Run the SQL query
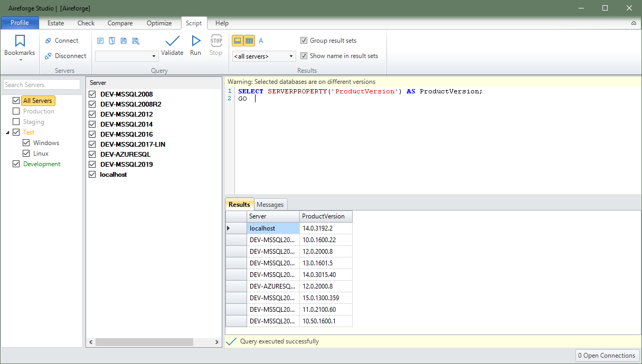Viewport: 642px width, 364px height. [x=195, y=45]
